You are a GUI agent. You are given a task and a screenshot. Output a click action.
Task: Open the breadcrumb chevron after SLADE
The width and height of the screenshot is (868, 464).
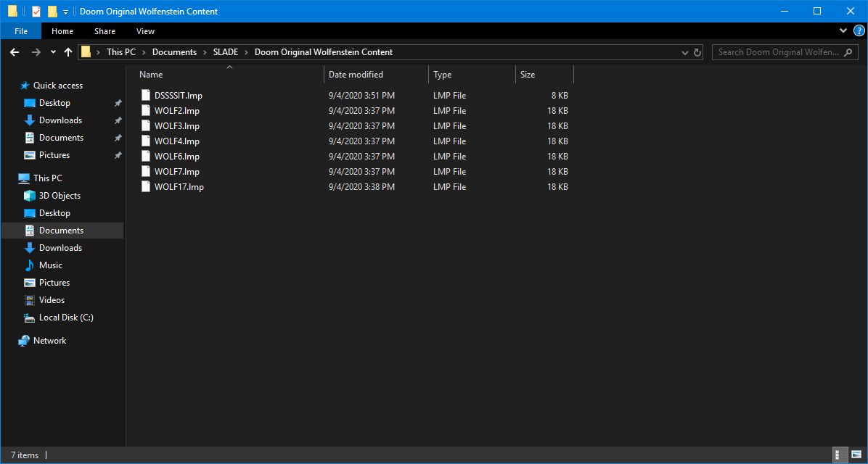[246, 52]
